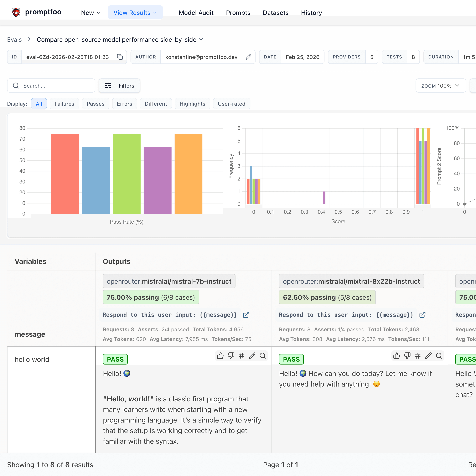Thumbs down the mistral-7b hello world output

231,356
